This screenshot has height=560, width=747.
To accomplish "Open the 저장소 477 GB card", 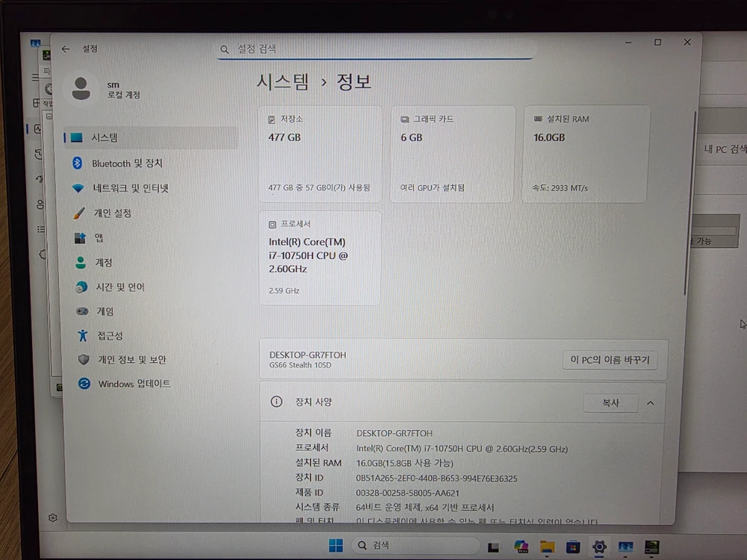I will 320,155.
